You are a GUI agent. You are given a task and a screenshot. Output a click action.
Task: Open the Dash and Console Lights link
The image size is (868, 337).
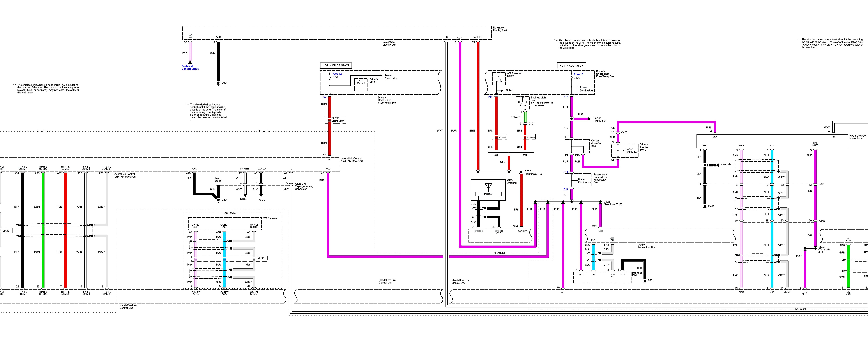tap(190, 68)
